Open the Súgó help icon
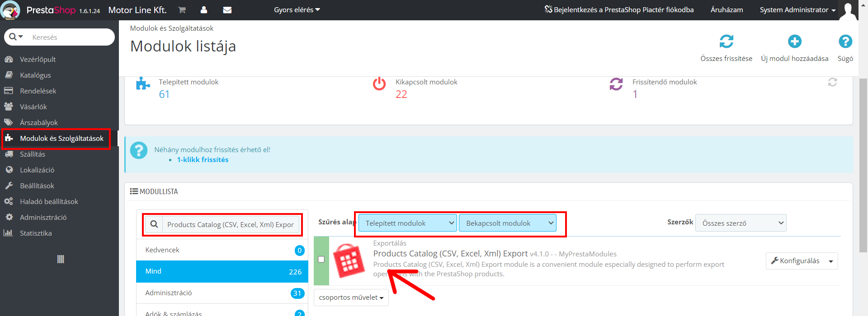Image resolution: width=868 pixels, height=316 pixels. [x=845, y=42]
